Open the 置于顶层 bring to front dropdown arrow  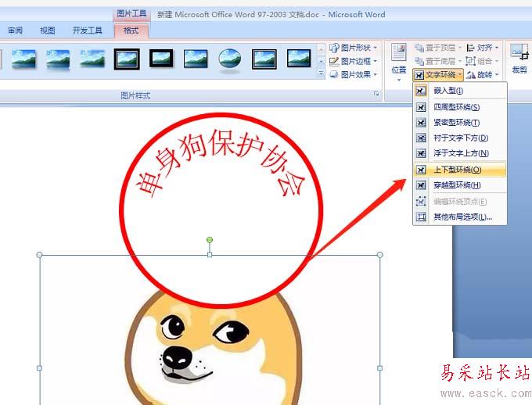(x=460, y=48)
